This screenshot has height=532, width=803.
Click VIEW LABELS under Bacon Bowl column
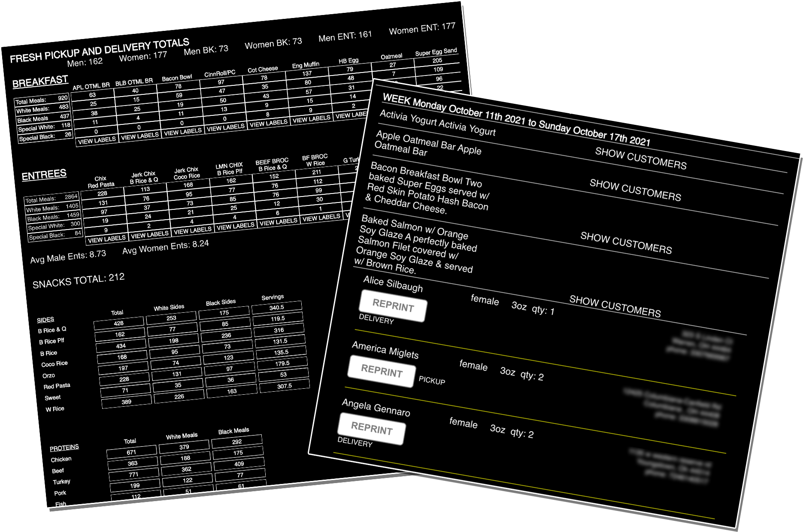coord(183,132)
